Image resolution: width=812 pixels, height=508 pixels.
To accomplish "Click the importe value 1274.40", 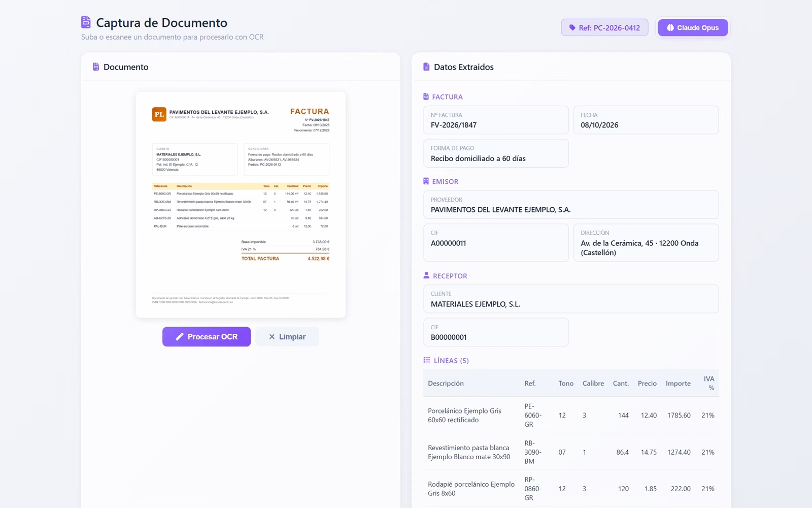I will pyautogui.click(x=679, y=452).
